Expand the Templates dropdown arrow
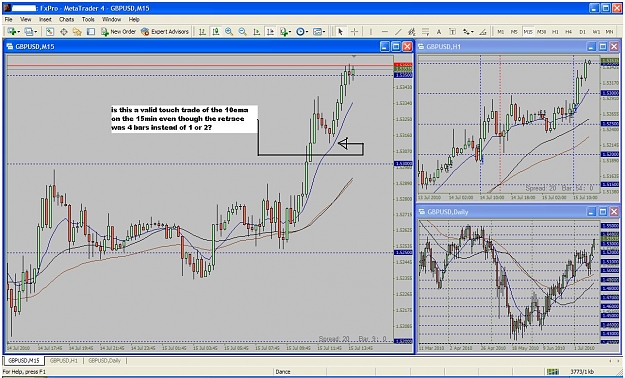Viewport: 625px width, 378px height. [324, 32]
